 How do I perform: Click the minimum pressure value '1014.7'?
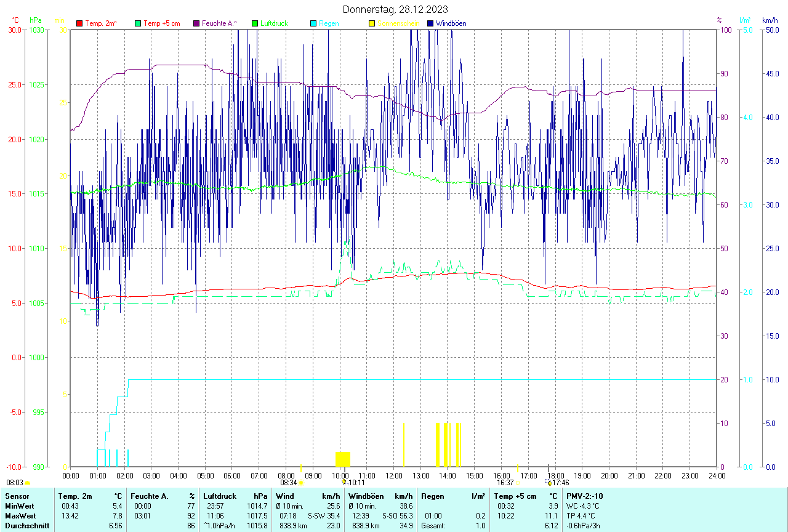257,506
